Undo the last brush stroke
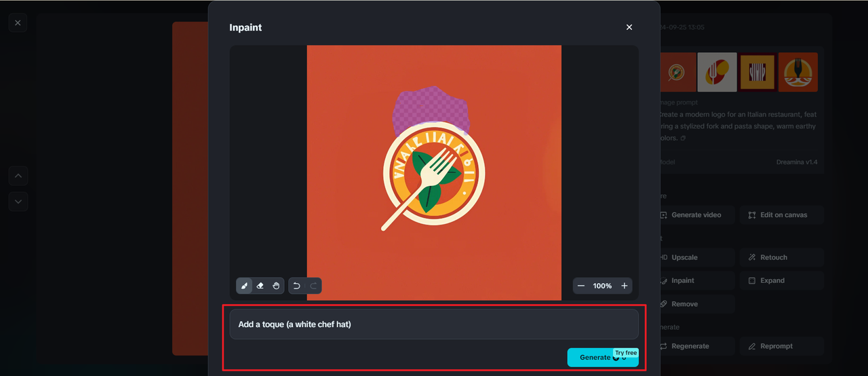 click(297, 286)
